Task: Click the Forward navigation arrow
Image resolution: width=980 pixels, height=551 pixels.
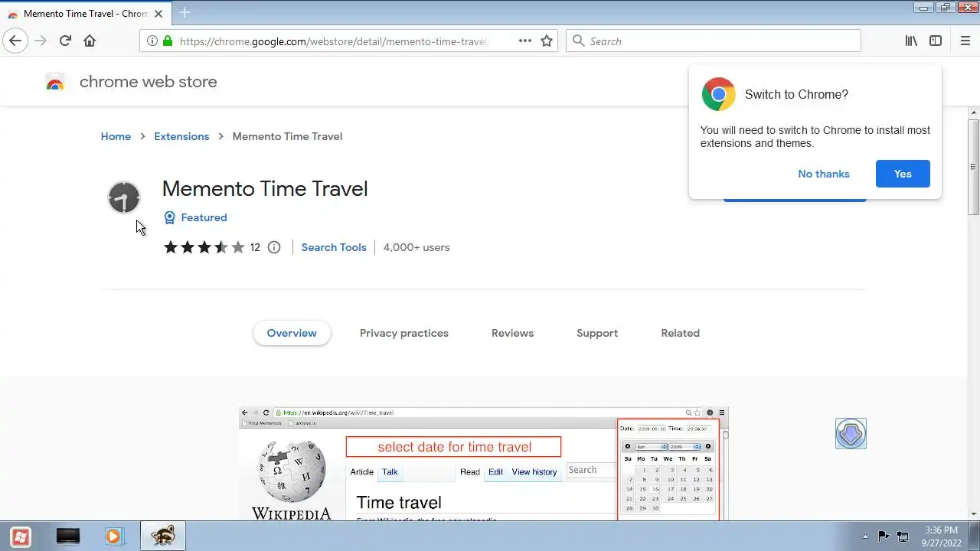Action: pos(41,41)
